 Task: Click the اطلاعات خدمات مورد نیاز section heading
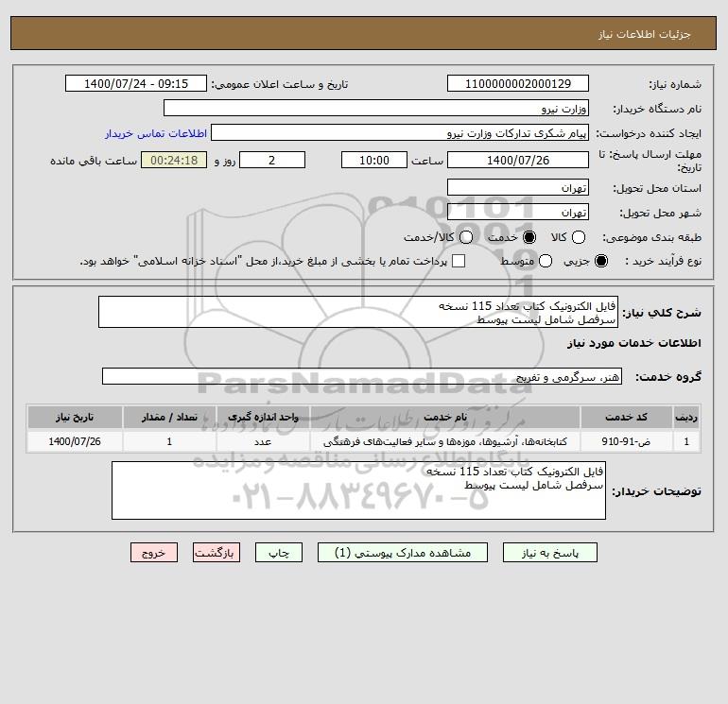coord(633,343)
